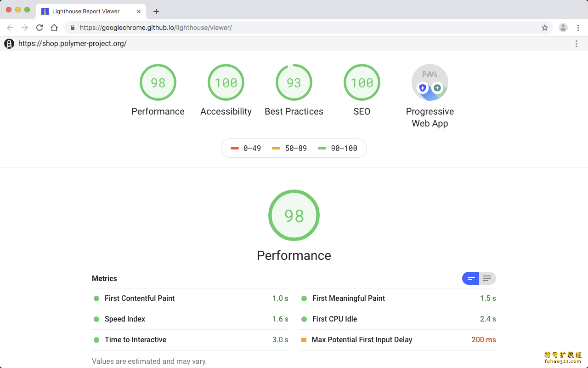The width and height of the screenshot is (588, 368).
Task: Click the green dot beside First CPU Idle
Action: tap(304, 319)
